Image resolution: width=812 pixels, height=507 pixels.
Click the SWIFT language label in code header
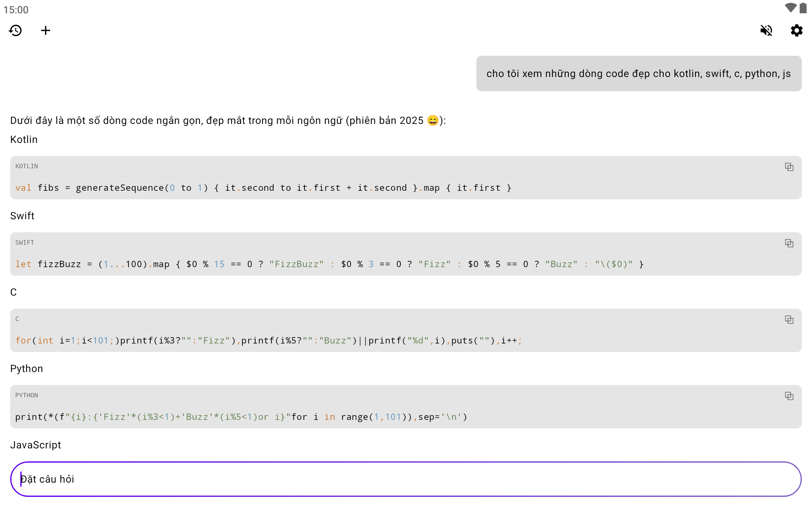coord(24,243)
